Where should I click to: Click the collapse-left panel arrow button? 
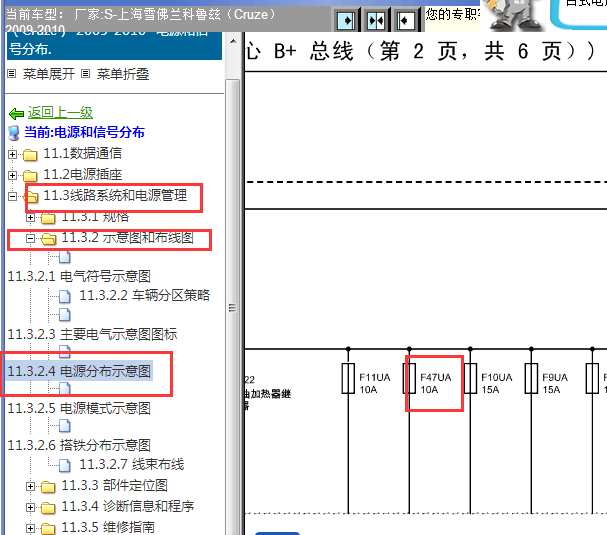405,20
